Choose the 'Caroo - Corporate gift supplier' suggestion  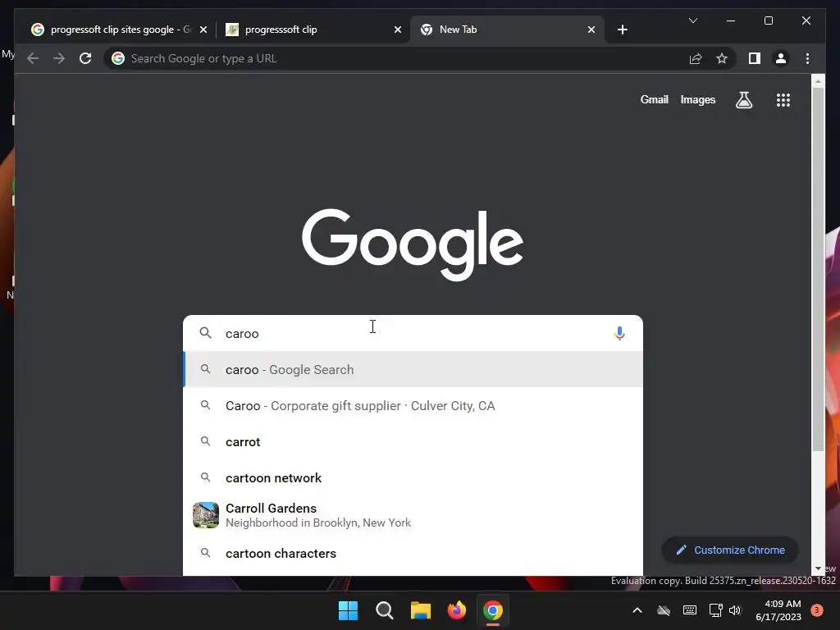point(413,405)
